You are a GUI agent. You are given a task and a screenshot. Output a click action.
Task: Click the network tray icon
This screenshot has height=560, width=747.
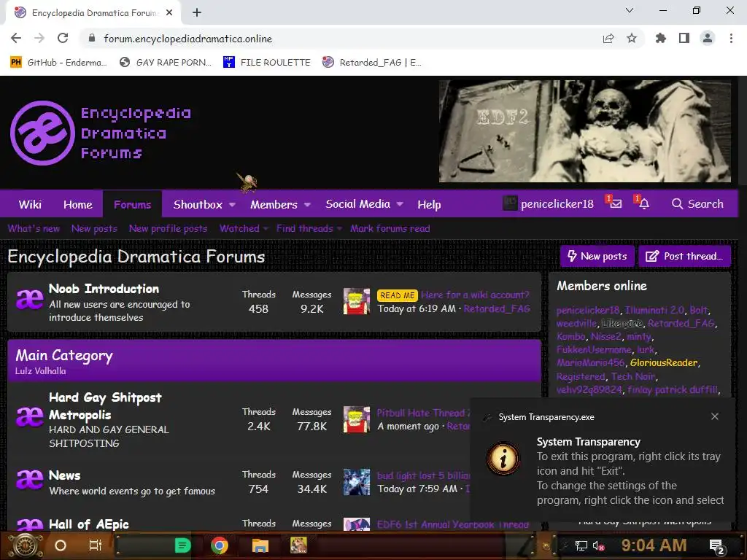[581, 545]
